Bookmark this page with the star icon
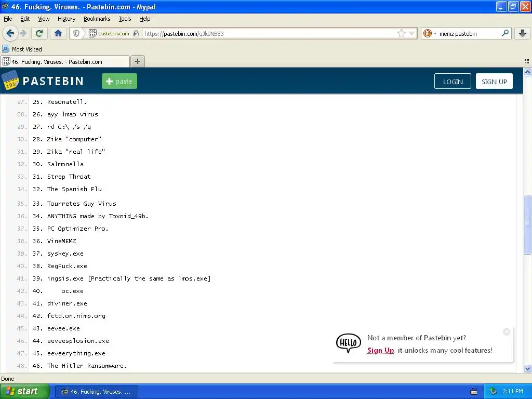The height and width of the screenshot is (399, 532). click(x=402, y=33)
